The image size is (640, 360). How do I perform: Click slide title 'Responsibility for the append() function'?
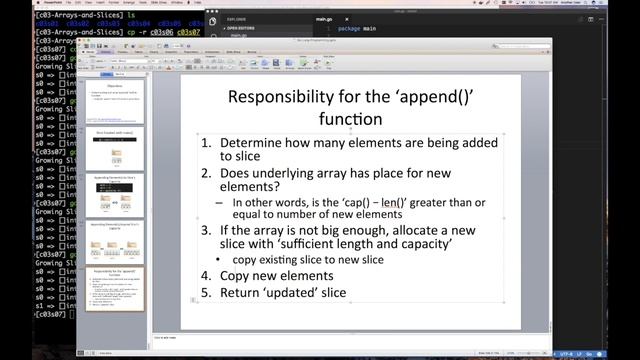tap(350, 108)
